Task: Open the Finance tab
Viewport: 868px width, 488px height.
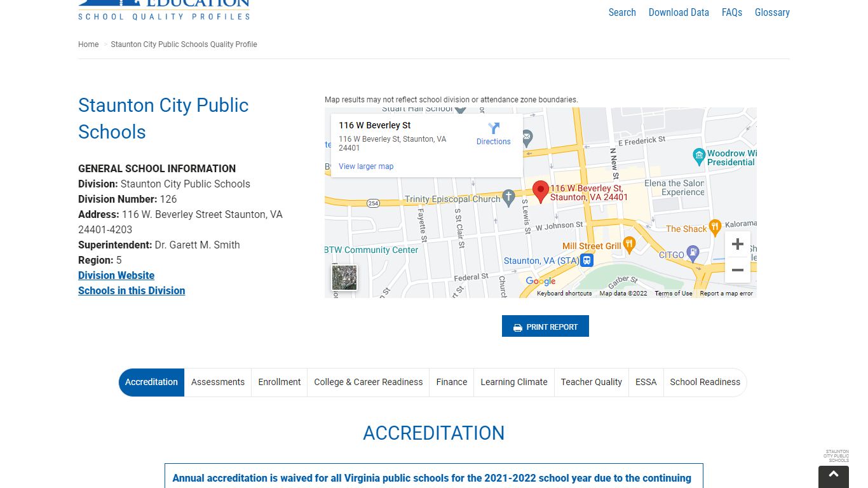Action: (452, 382)
